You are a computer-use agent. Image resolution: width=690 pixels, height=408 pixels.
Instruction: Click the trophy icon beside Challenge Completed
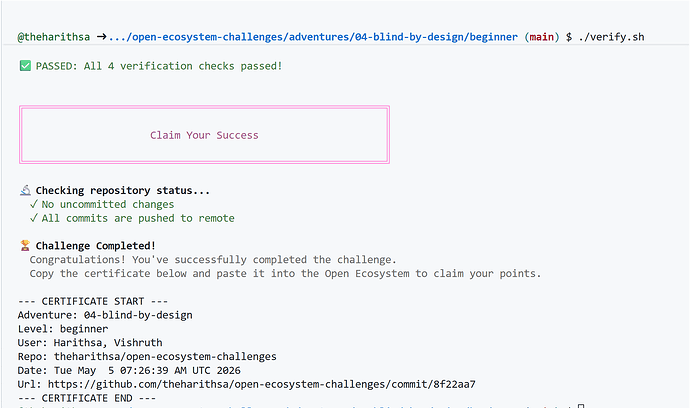click(25, 246)
